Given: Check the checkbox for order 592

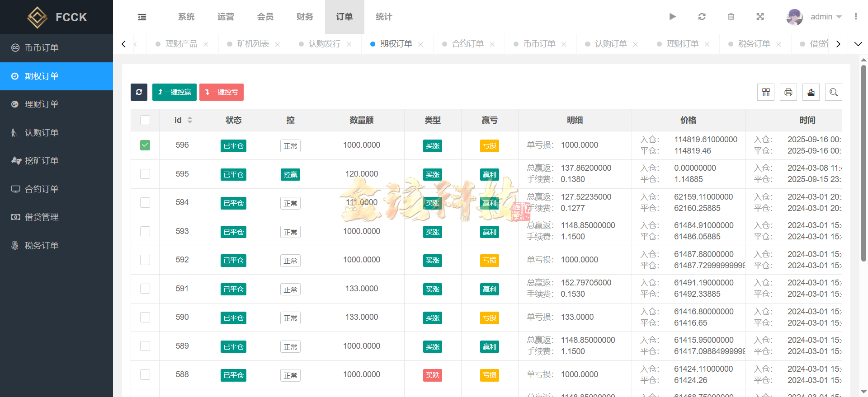Looking at the screenshot, I should 145,260.
